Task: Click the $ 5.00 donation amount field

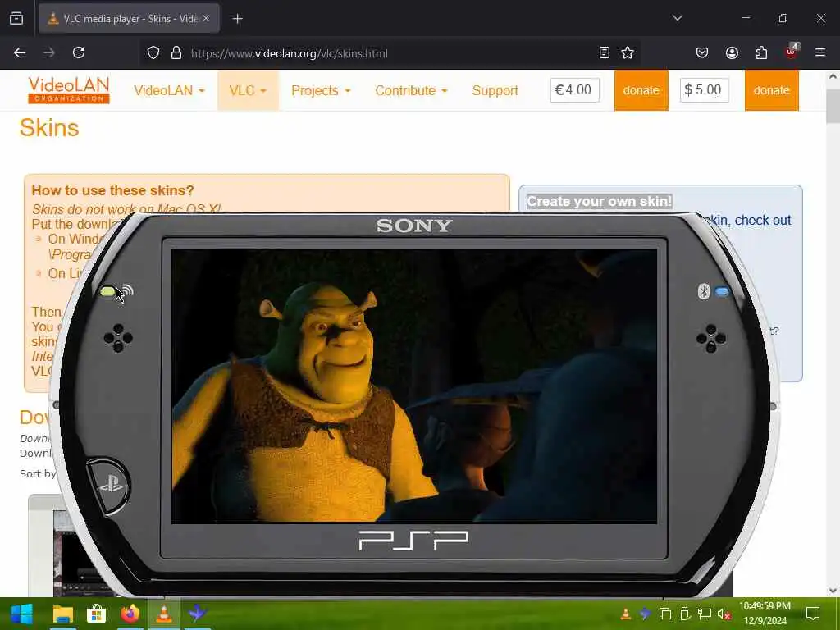Action: pos(704,90)
